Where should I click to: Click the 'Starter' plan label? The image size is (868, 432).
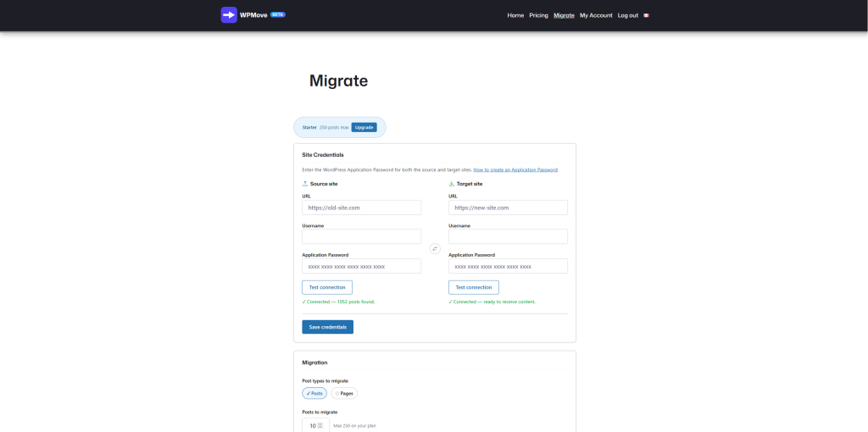[x=309, y=127]
